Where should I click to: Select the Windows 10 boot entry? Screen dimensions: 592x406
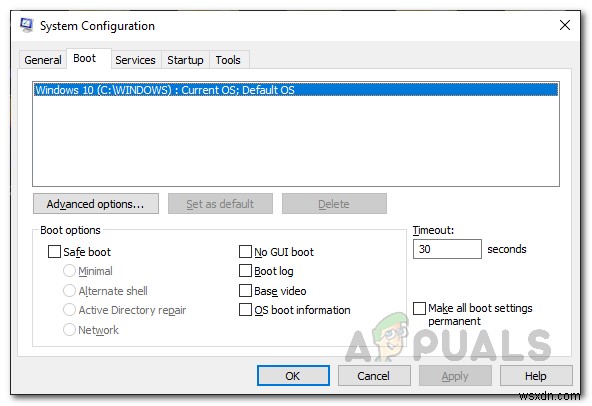click(296, 90)
